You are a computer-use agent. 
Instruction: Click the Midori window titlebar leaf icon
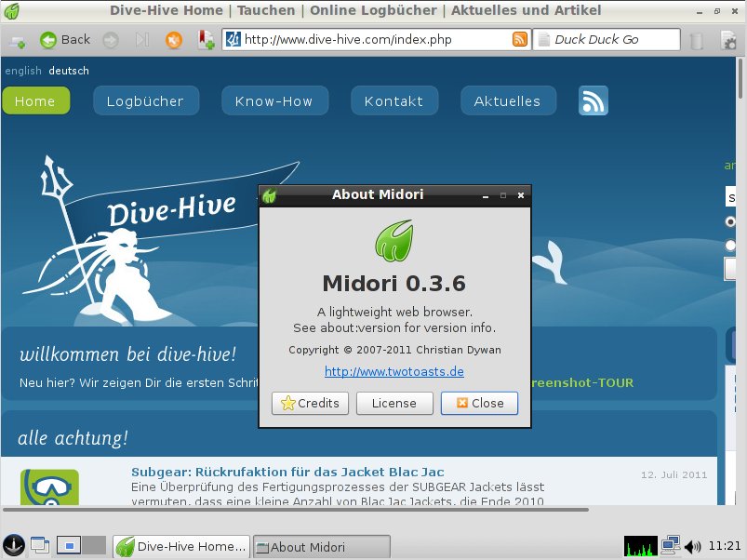11,11
